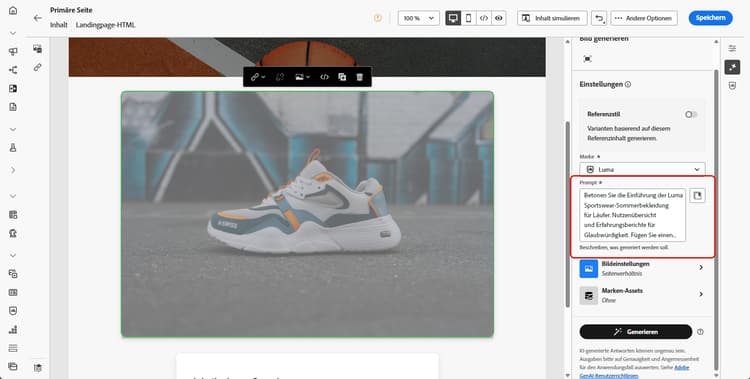Click the Speichern button

[x=710, y=18]
